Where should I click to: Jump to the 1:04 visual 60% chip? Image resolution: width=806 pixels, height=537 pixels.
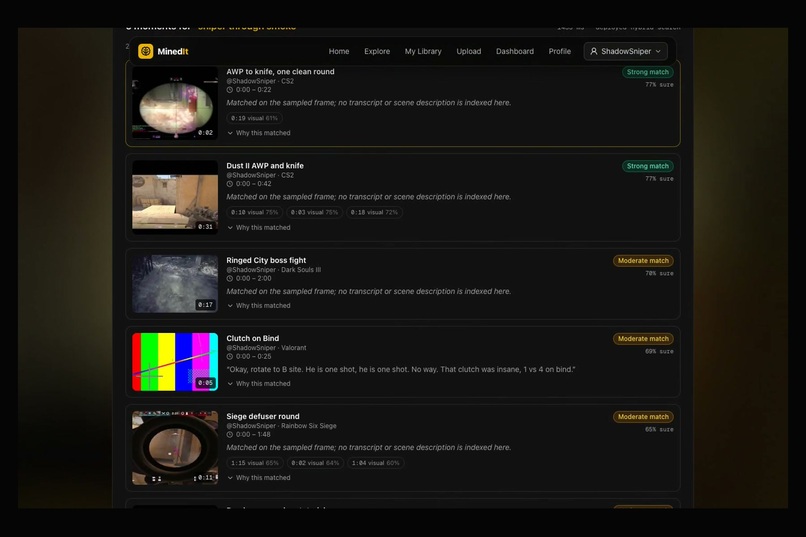click(375, 463)
